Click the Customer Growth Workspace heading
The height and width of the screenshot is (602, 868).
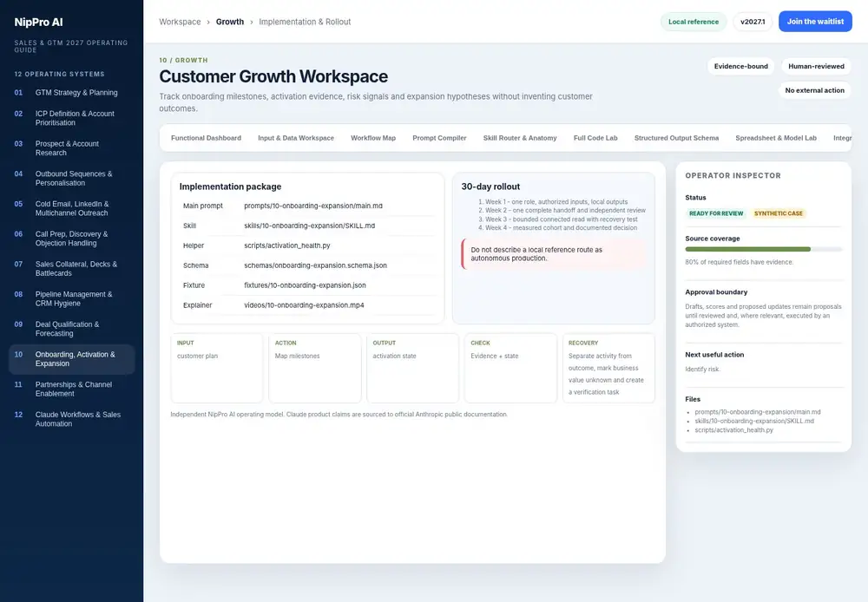tap(273, 76)
